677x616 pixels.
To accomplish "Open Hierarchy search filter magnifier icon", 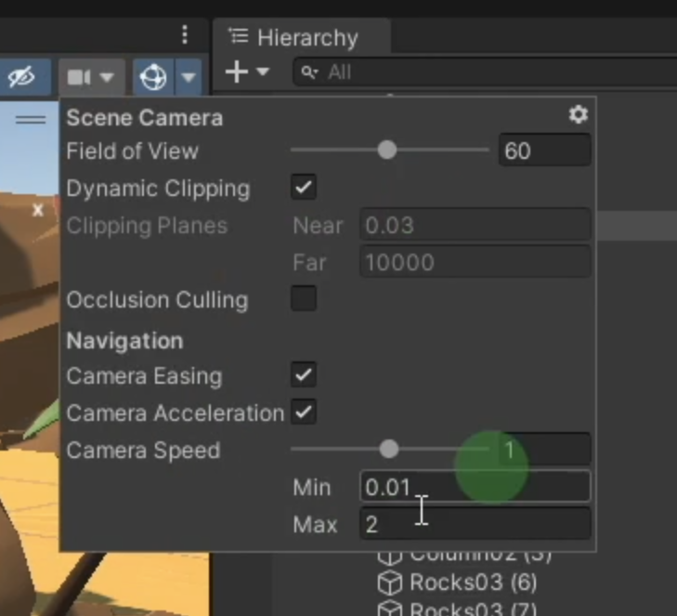I will pyautogui.click(x=309, y=72).
